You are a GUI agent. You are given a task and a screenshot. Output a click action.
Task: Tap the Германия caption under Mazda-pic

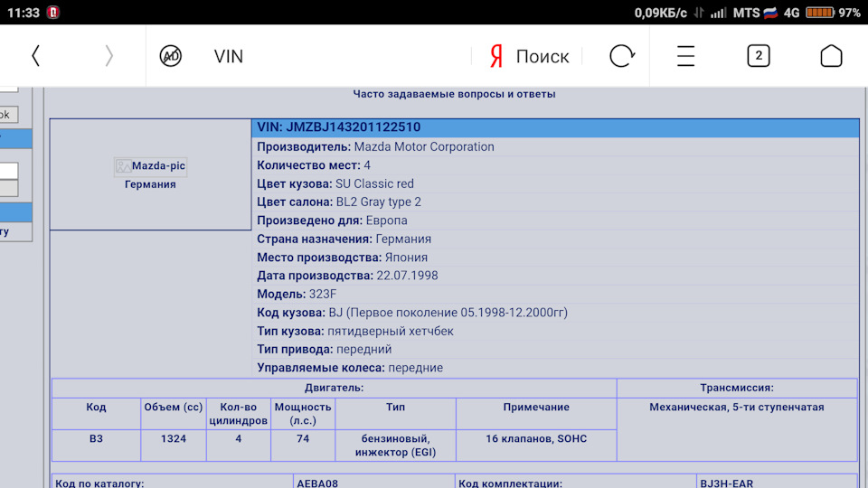(150, 184)
